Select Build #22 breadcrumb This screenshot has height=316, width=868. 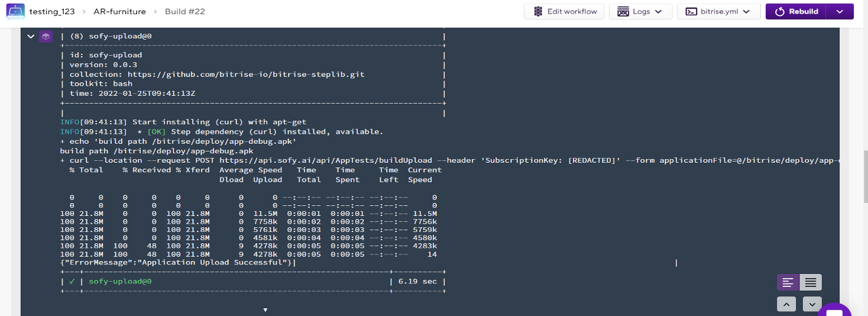click(184, 12)
